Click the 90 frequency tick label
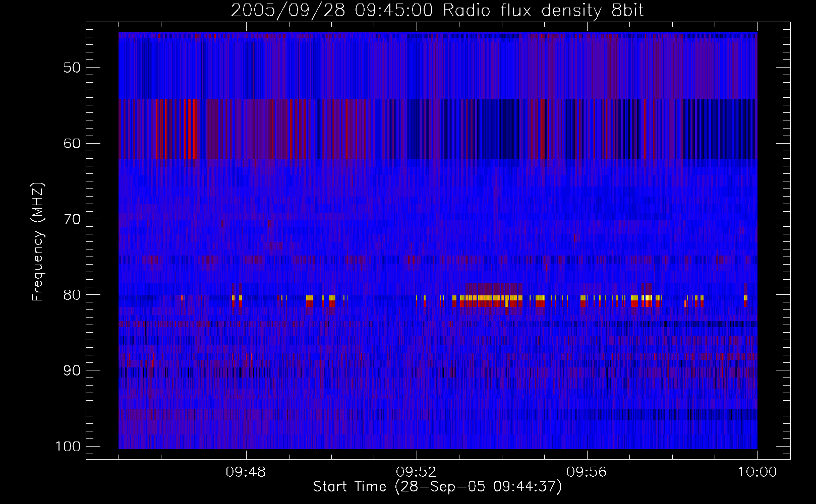Screen dimensions: 816x504 pyautogui.click(x=72, y=370)
